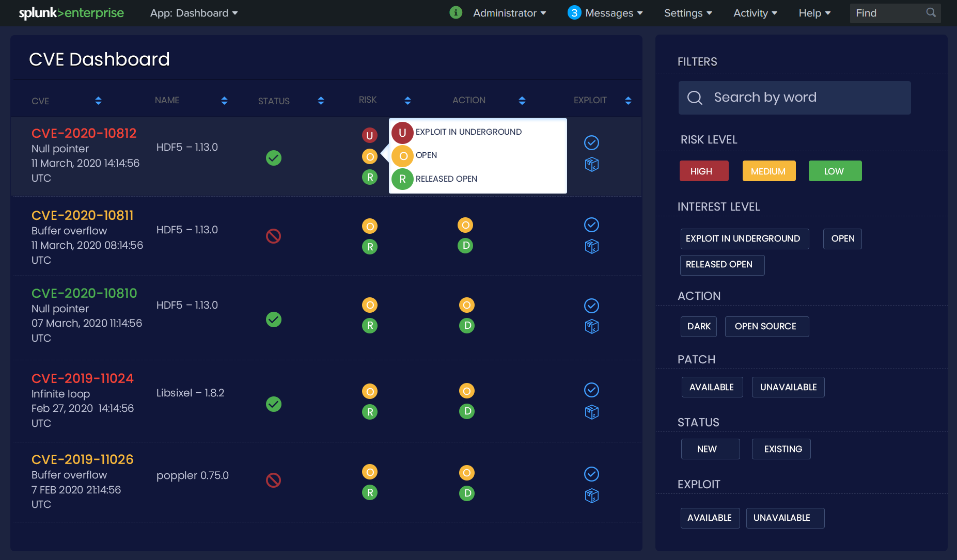Click the RISK column sort control
Screen dimensions: 957x560
(x=407, y=101)
